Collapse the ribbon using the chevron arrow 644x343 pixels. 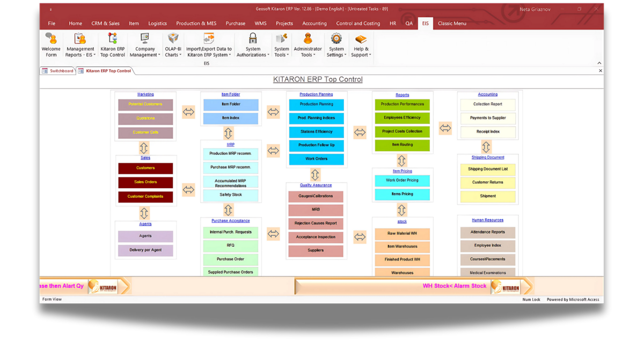(599, 63)
